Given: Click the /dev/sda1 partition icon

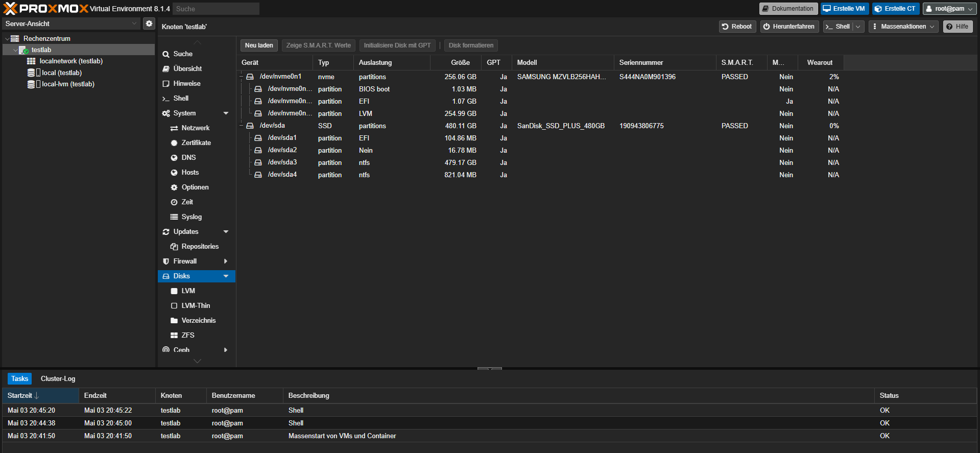Looking at the screenshot, I should [x=258, y=138].
